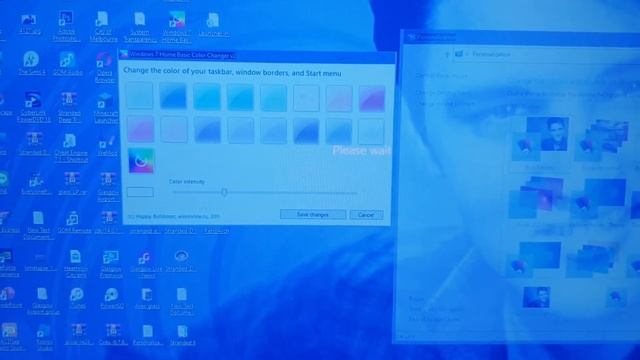The width and height of the screenshot is (640, 360).
Task: Select fourth color swatch in top row
Action: tap(240, 98)
